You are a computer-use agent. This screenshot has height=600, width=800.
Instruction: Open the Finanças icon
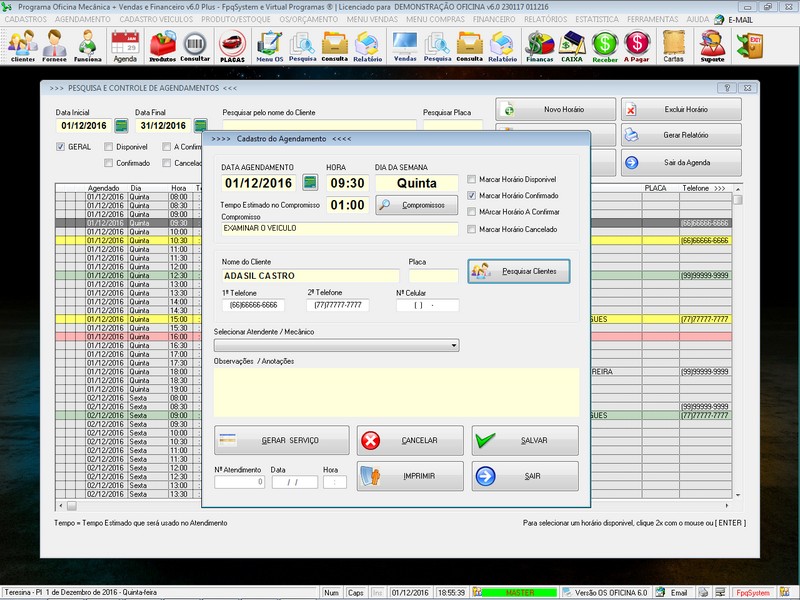(540, 46)
